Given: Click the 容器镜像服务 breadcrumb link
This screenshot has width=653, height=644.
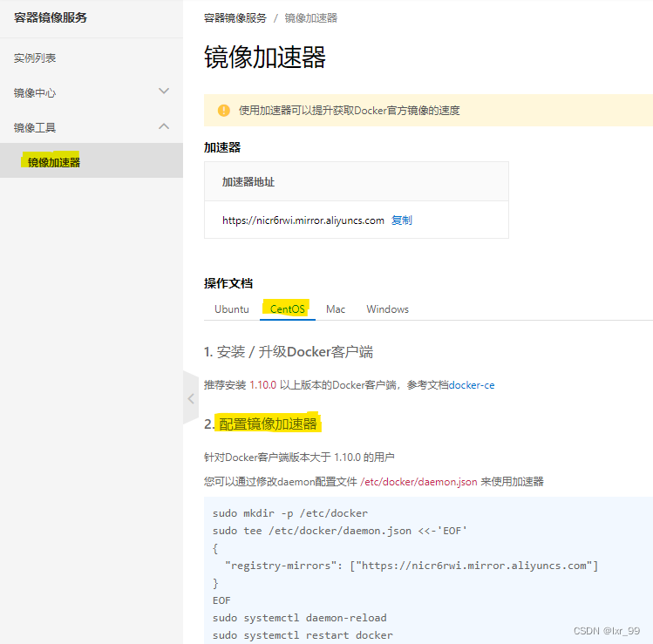Looking at the screenshot, I should (x=235, y=18).
